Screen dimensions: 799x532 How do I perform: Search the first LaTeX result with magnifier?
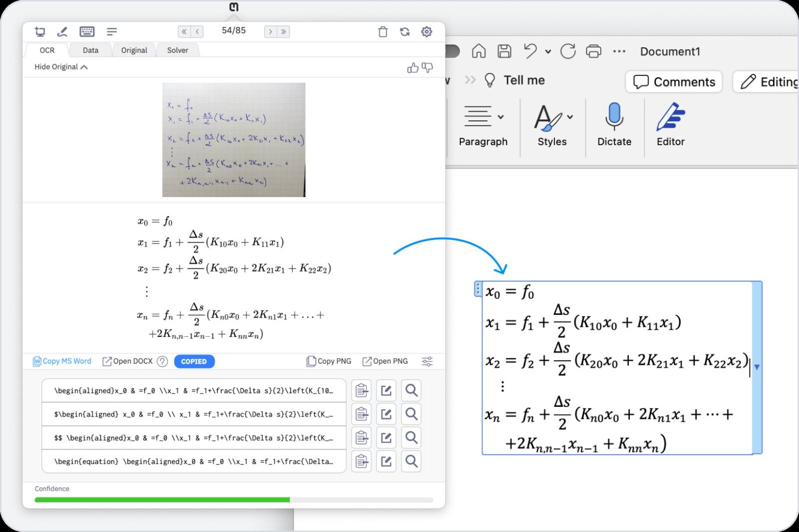click(411, 390)
